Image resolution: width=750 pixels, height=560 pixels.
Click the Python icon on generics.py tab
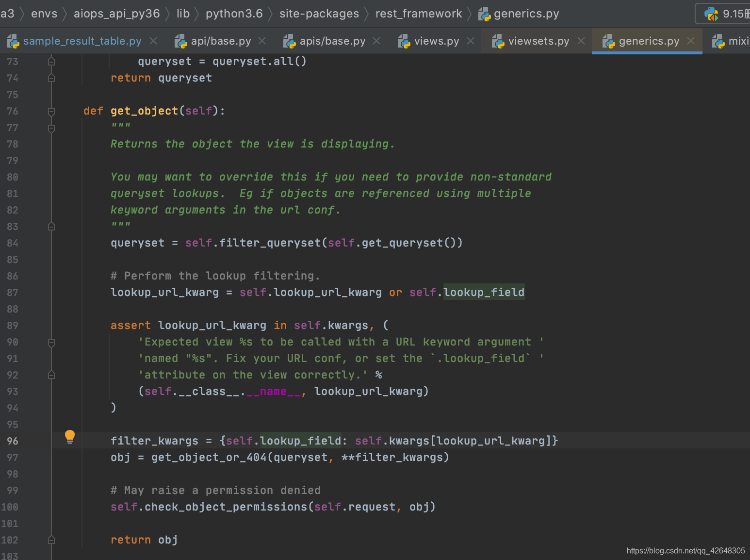click(609, 42)
